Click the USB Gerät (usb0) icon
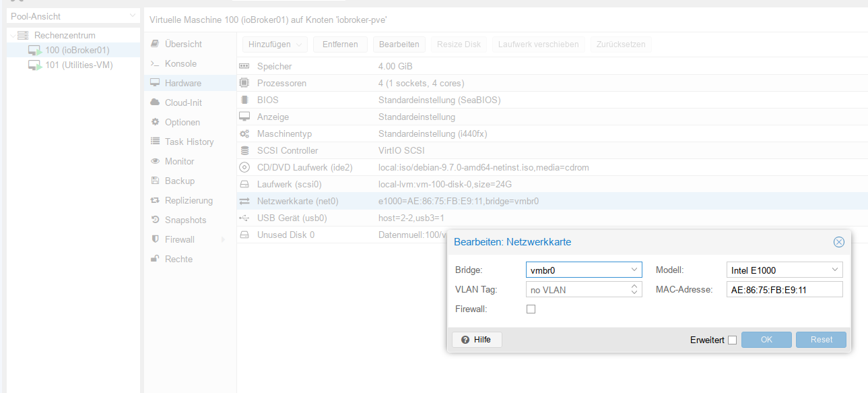 click(x=244, y=218)
